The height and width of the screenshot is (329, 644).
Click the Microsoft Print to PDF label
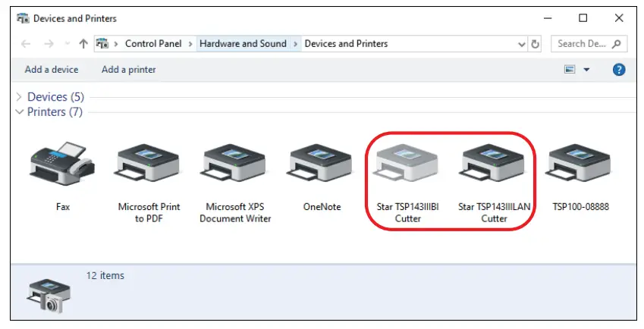(x=149, y=212)
